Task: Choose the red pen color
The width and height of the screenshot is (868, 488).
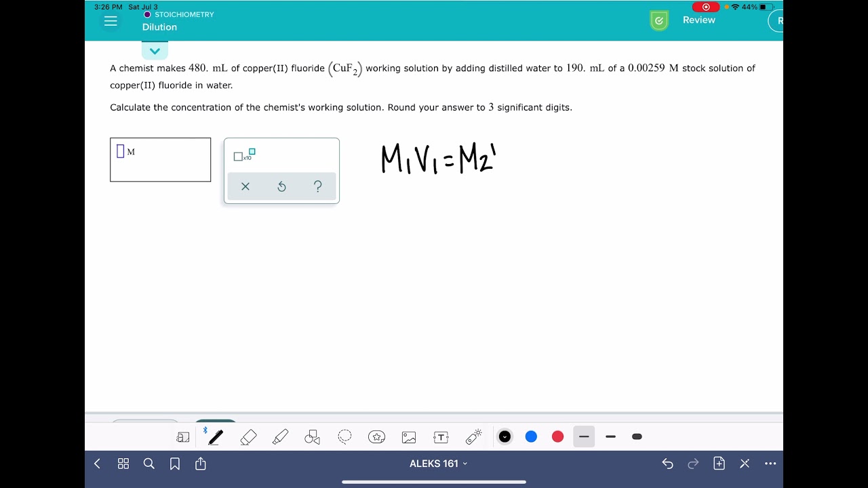Action: coord(557,436)
